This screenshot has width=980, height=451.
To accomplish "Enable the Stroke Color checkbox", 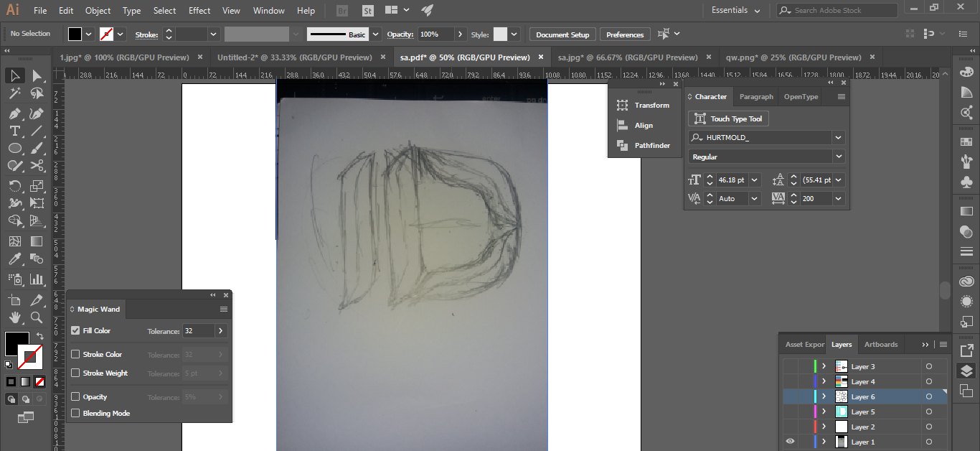I will pyautogui.click(x=75, y=355).
